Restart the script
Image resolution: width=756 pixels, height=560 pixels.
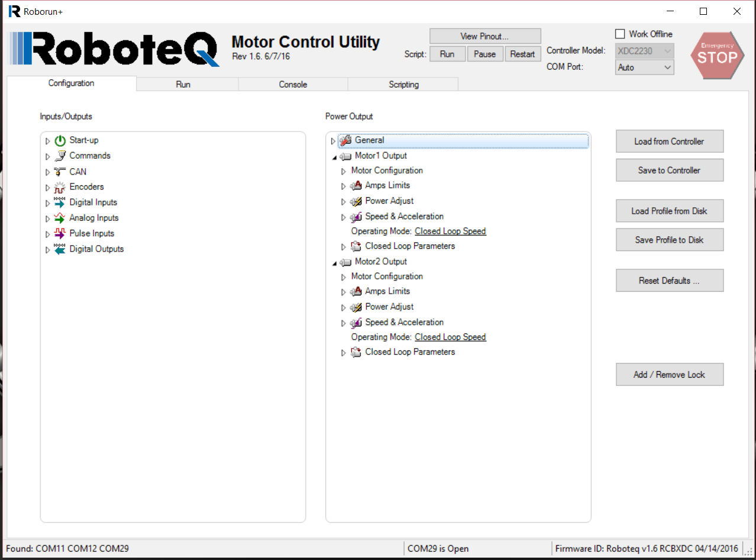tap(523, 54)
